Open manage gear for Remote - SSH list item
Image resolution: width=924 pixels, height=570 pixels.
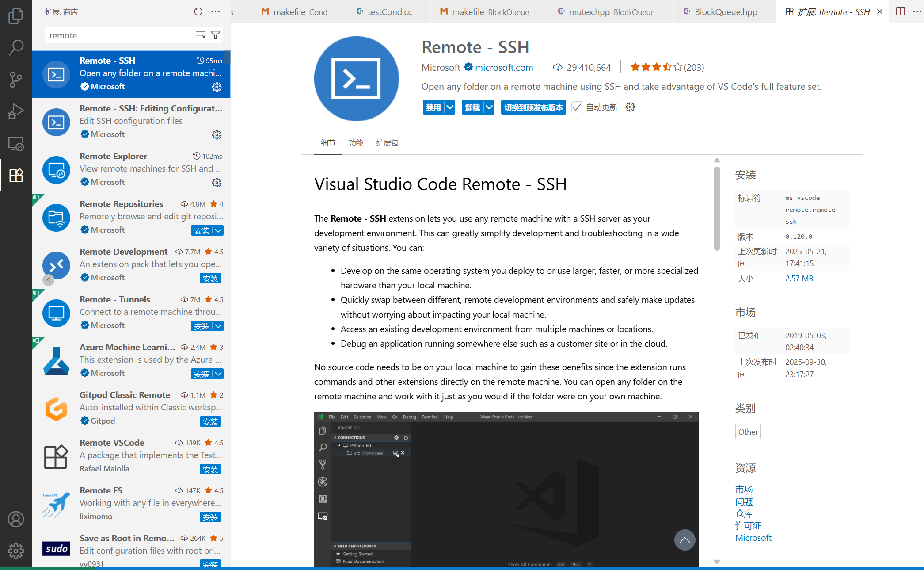pyautogui.click(x=217, y=87)
